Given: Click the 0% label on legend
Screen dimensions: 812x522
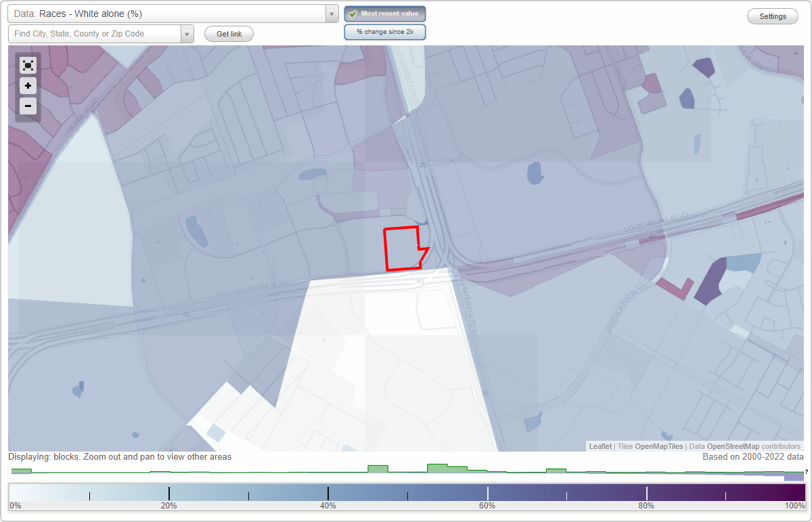Looking at the screenshot, I should pyautogui.click(x=16, y=506).
